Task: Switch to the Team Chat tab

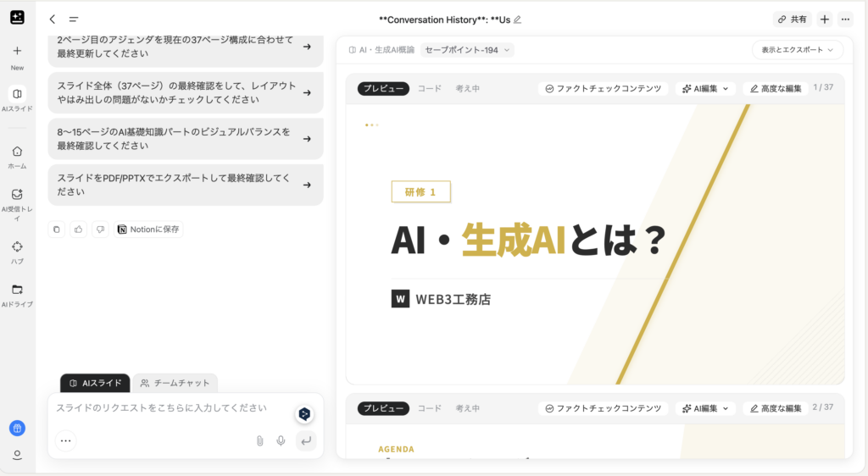Action: 175,384
